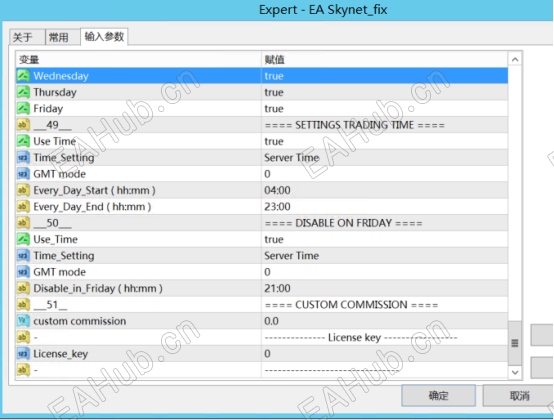554x420 pixels.
Task: Open the Server Time value under SETTINGS TRADING TIME
Action: coord(384,158)
